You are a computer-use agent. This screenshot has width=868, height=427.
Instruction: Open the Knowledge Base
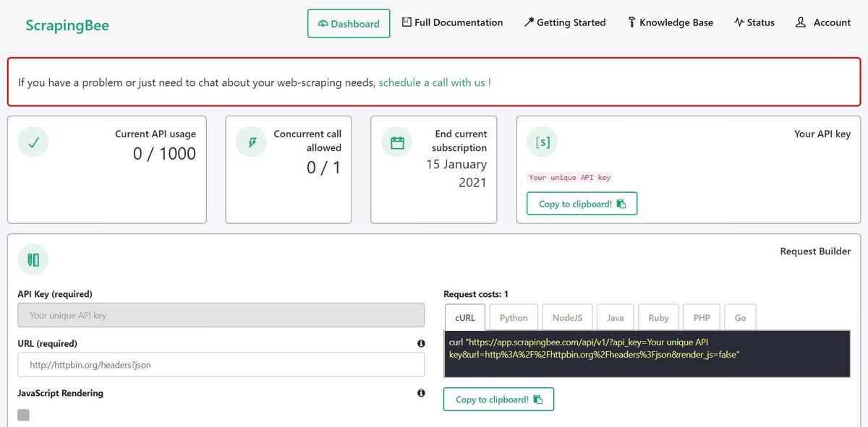(x=670, y=22)
